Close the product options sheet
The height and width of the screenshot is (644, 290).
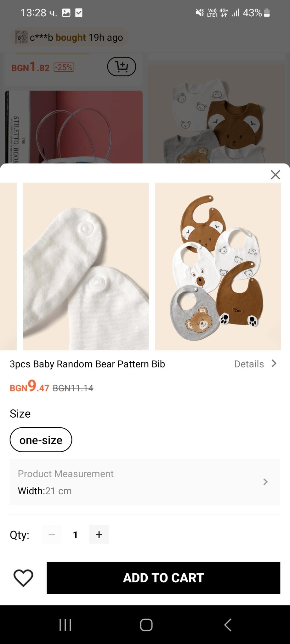point(275,175)
